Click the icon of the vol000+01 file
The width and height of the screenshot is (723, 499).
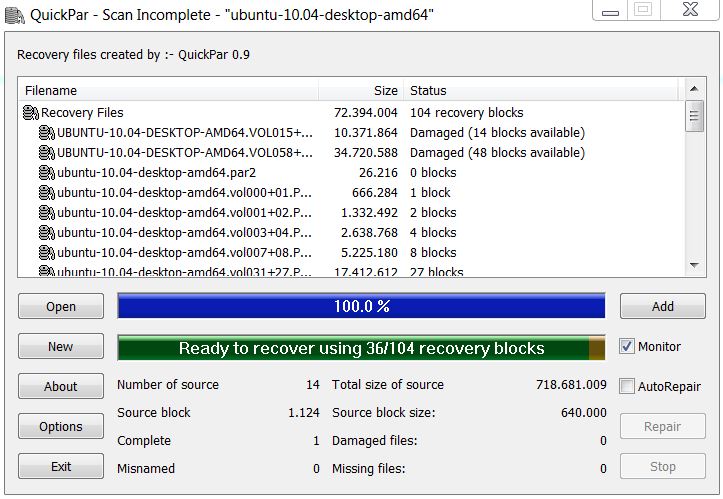point(47,192)
